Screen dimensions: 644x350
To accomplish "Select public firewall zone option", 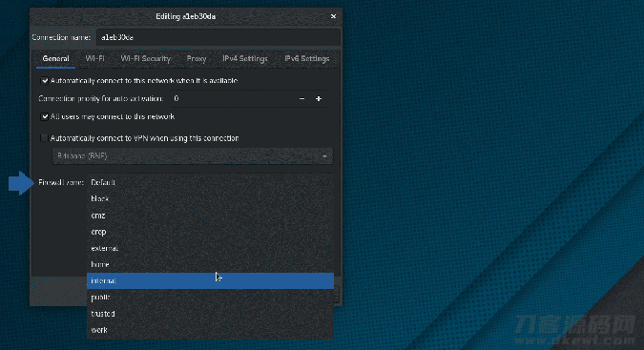I will (210, 297).
